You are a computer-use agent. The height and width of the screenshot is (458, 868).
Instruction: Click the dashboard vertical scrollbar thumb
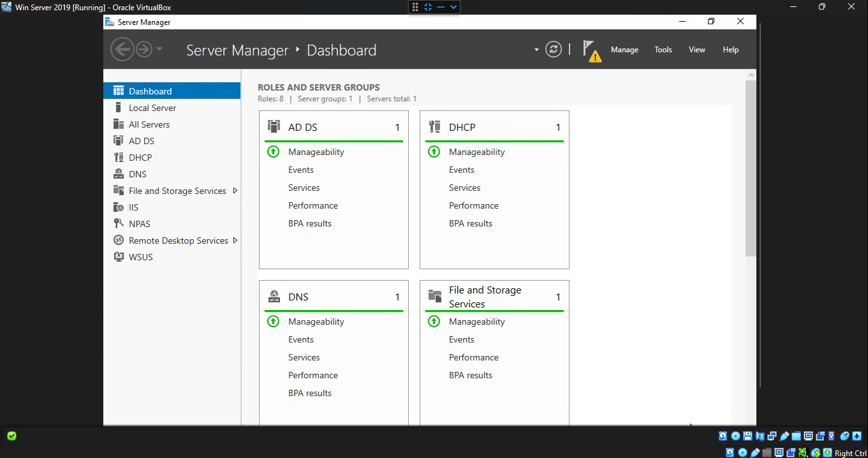[751, 168]
